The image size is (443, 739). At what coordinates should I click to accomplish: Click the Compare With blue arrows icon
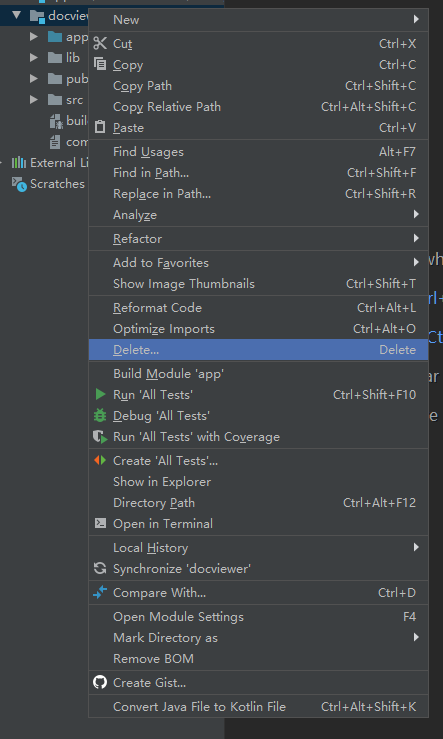click(x=100, y=592)
